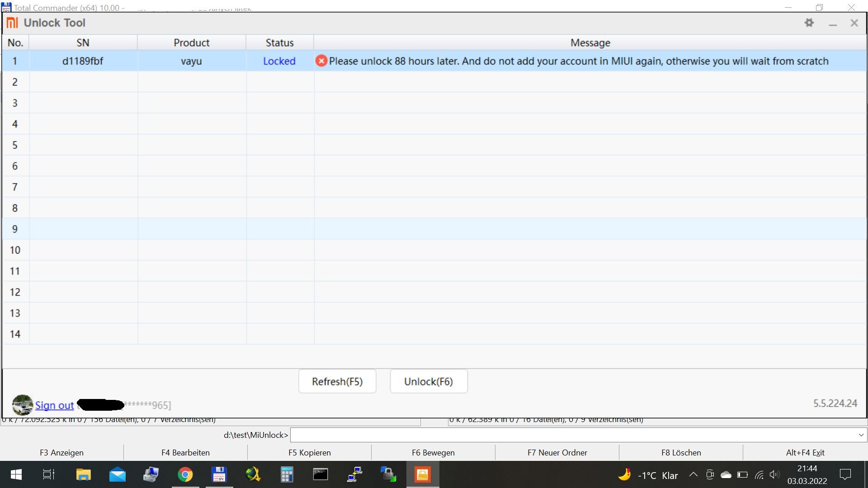Click the OneDrive cloud tray icon
The width and height of the screenshot is (868, 488).
tap(726, 474)
